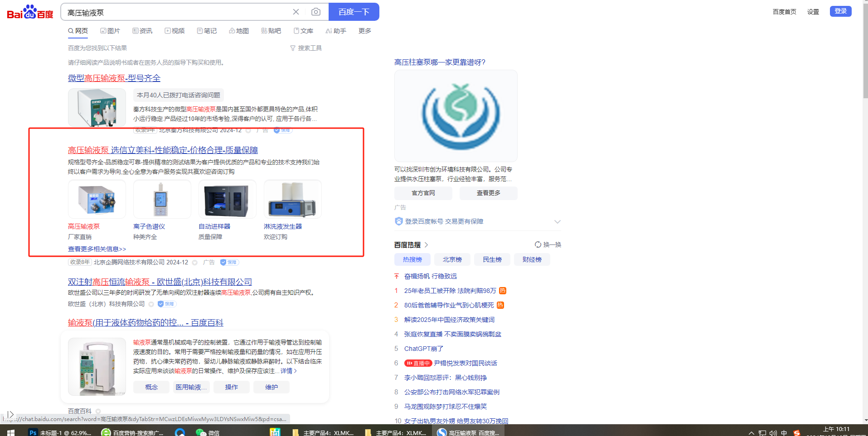Open result 双注射高压恒流输液泵 欧世盛
The height and width of the screenshot is (436, 868).
(x=160, y=282)
